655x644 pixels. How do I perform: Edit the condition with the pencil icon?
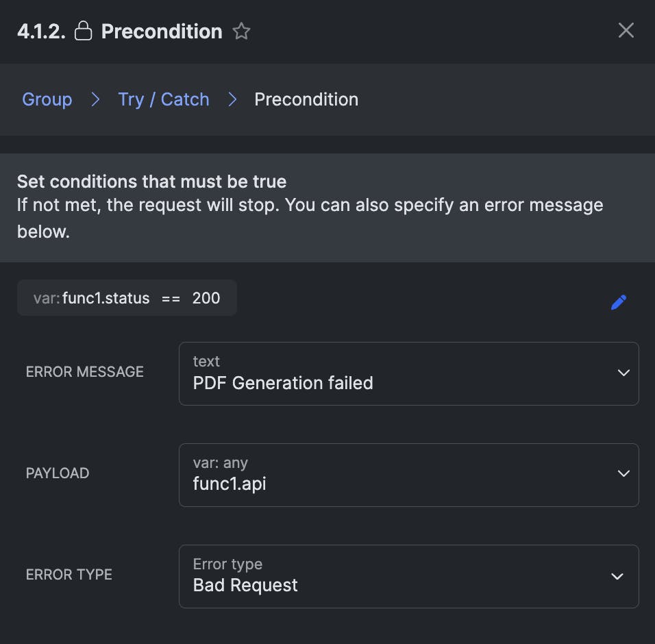pyautogui.click(x=619, y=302)
